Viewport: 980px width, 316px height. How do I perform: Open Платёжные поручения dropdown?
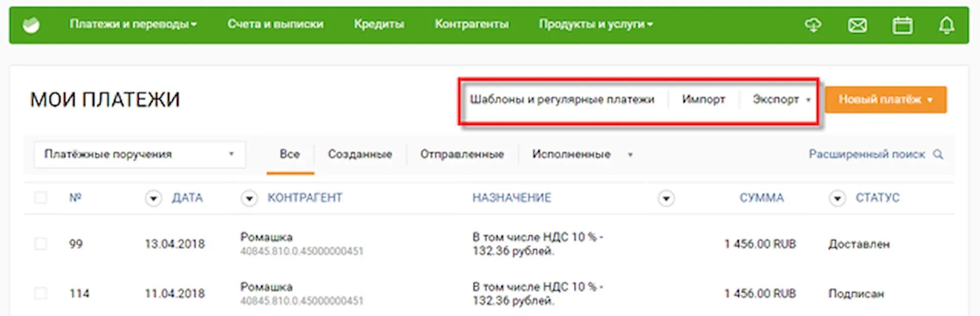(x=140, y=155)
